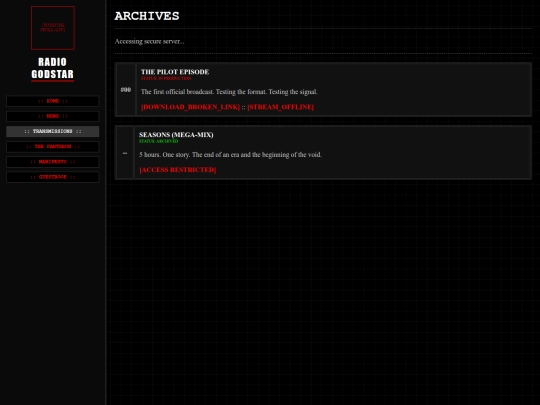Click 'Accessing secure server...' text
Viewport: 540px width, 405px height.
coord(149,41)
